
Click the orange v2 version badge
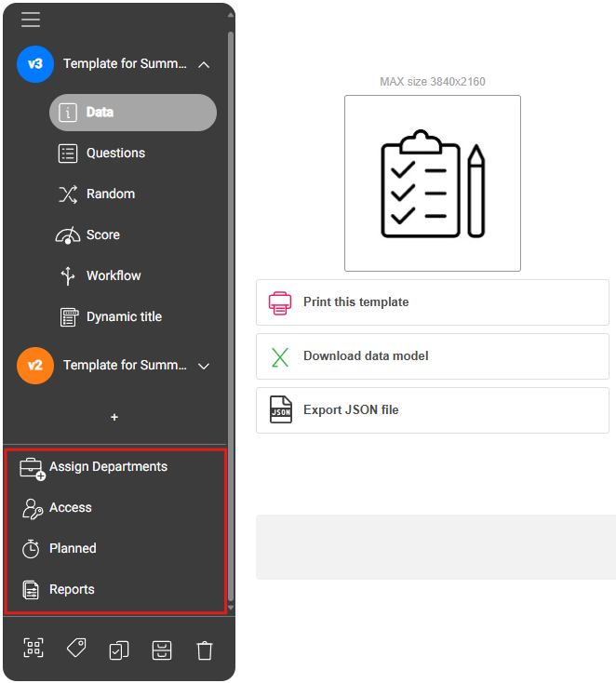(34, 366)
